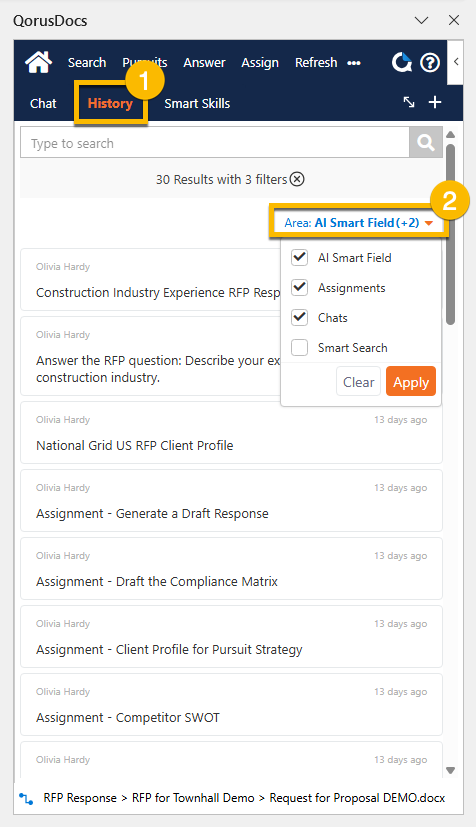The image size is (476, 827).
Task: Open the help question mark icon
Action: pos(430,63)
